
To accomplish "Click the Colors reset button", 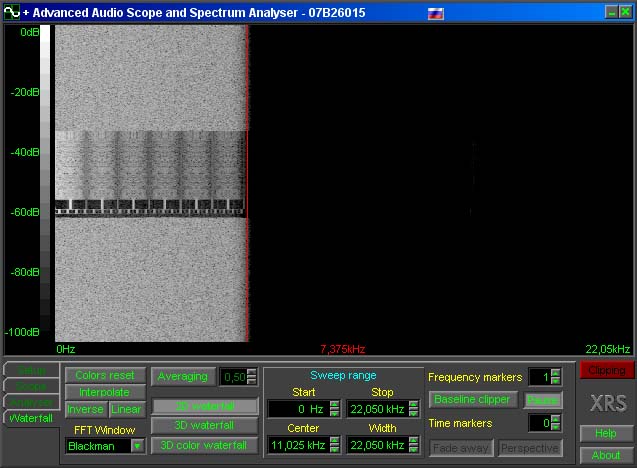I will [x=105, y=375].
